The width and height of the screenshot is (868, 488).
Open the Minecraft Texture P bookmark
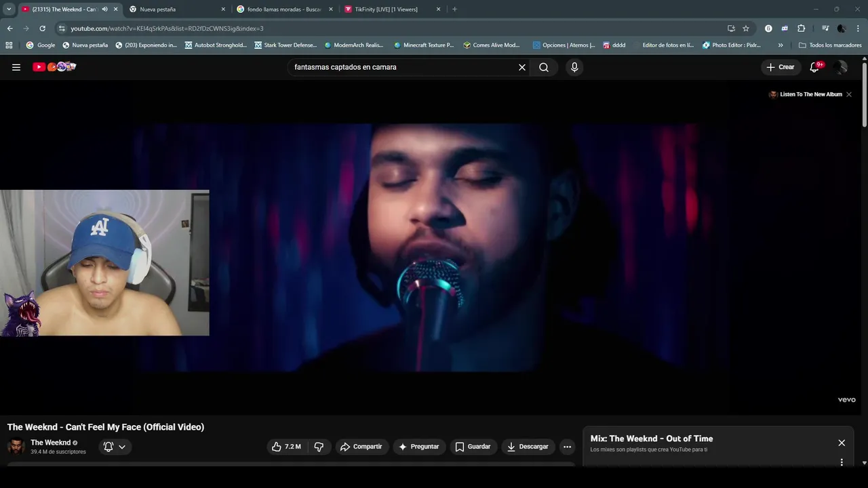point(424,45)
